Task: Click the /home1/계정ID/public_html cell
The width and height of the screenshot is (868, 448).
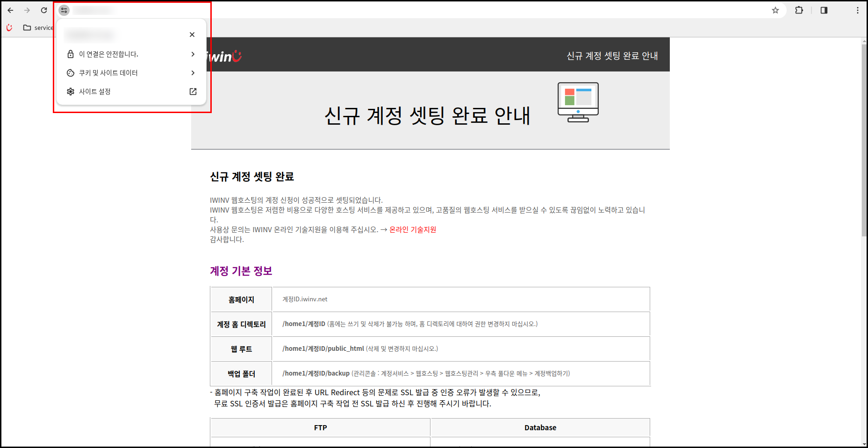Action: click(x=461, y=349)
